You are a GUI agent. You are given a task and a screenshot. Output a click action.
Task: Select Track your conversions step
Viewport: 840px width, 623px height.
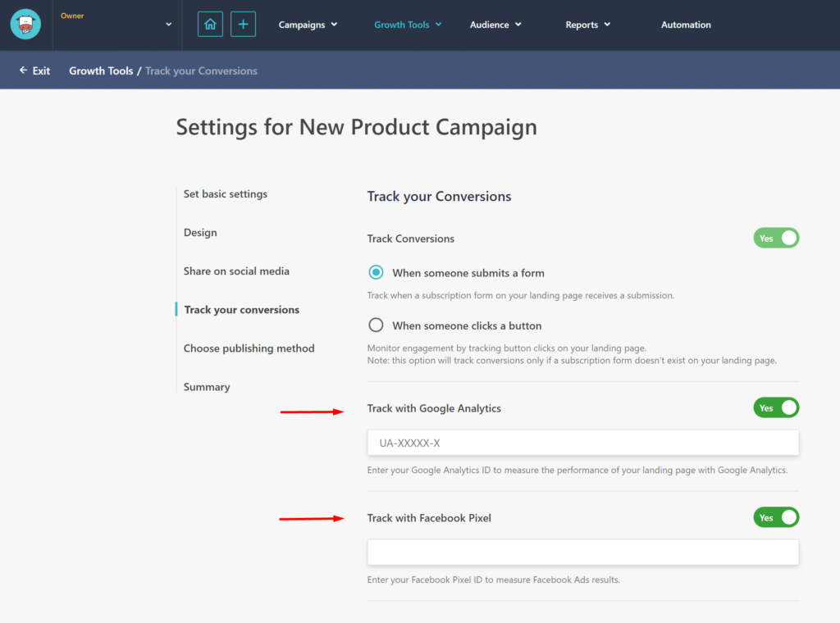point(242,310)
